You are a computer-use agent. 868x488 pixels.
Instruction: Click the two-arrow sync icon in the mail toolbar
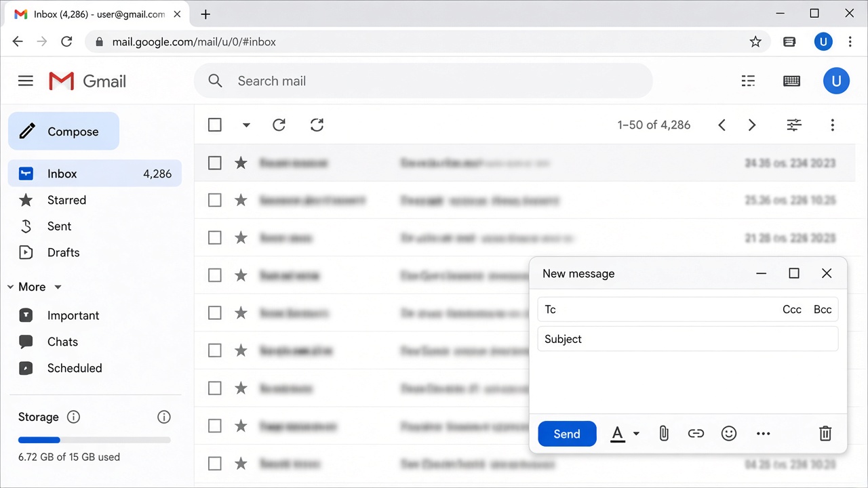pos(317,125)
